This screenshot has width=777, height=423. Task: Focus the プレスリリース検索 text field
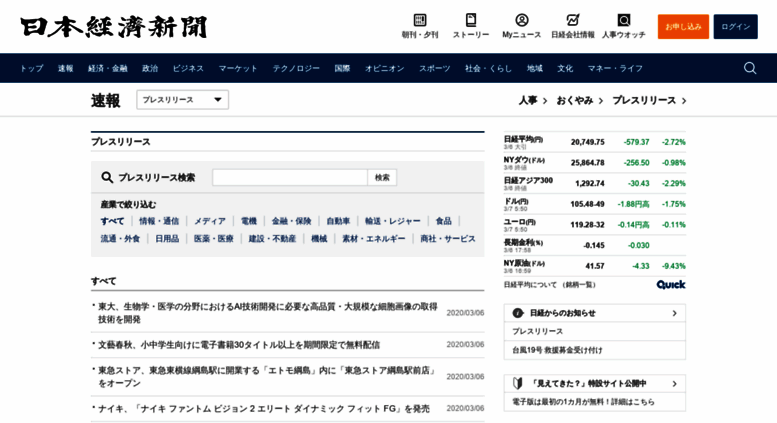pos(290,177)
